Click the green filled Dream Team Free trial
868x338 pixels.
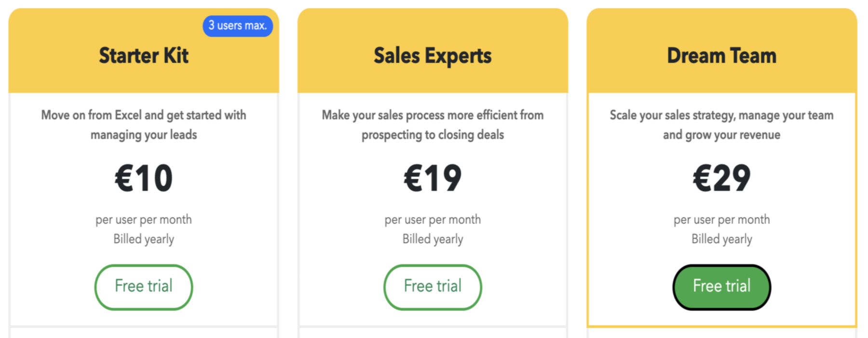721,287
